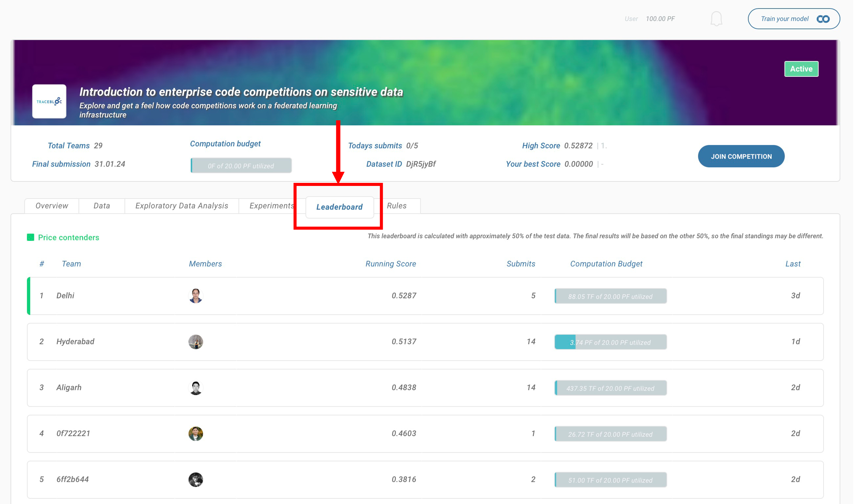Click running score 0.4603
The width and height of the screenshot is (854, 504).
404,433
